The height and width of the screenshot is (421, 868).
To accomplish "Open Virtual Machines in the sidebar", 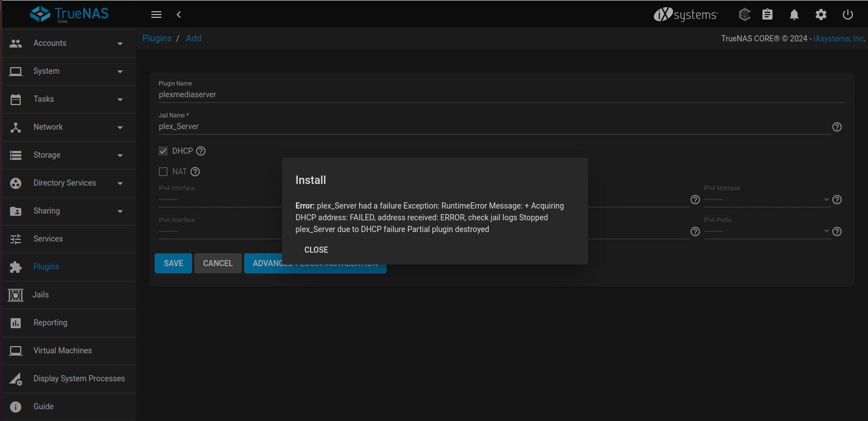I will click(x=69, y=351).
